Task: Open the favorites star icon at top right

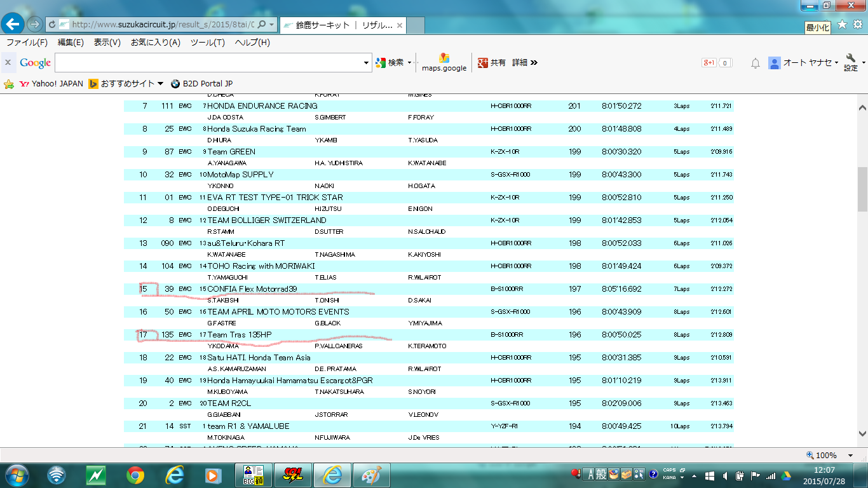Action: click(842, 24)
